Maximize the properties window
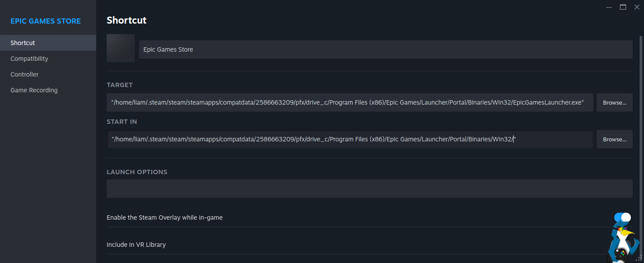This screenshot has height=263, width=644. click(623, 7)
